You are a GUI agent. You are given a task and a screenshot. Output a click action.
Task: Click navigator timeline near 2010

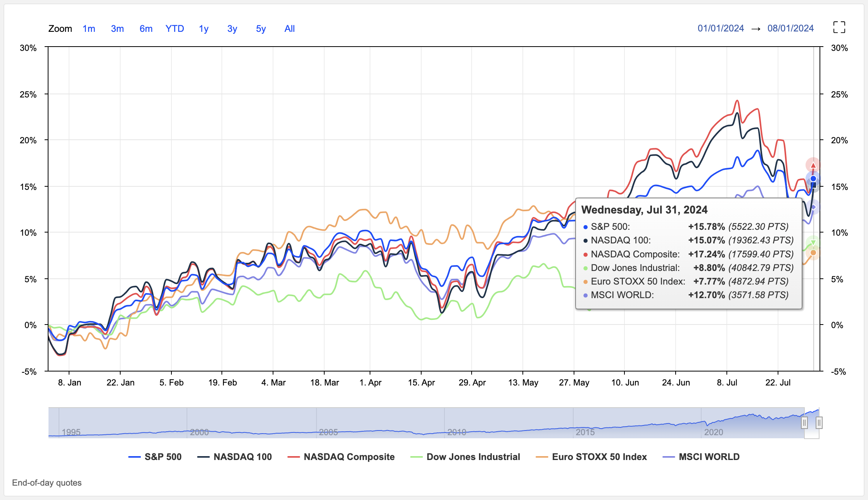point(456,432)
